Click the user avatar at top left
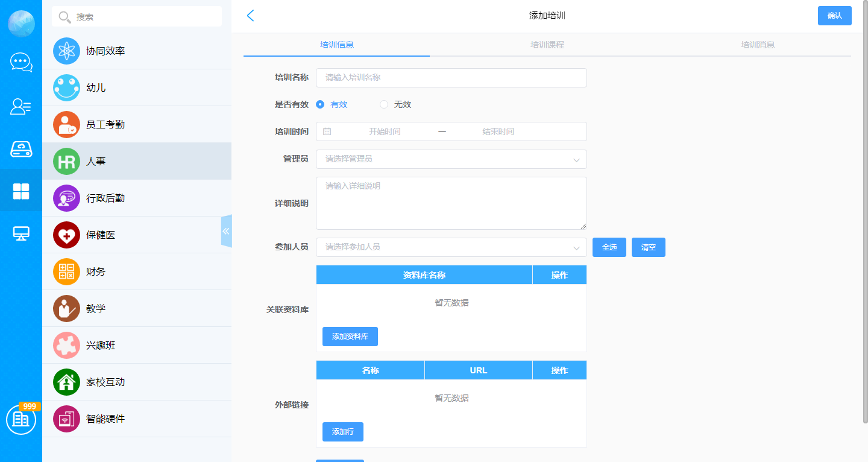Image resolution: width=868 pixels, height=462 pixels. tap(21, 24)
